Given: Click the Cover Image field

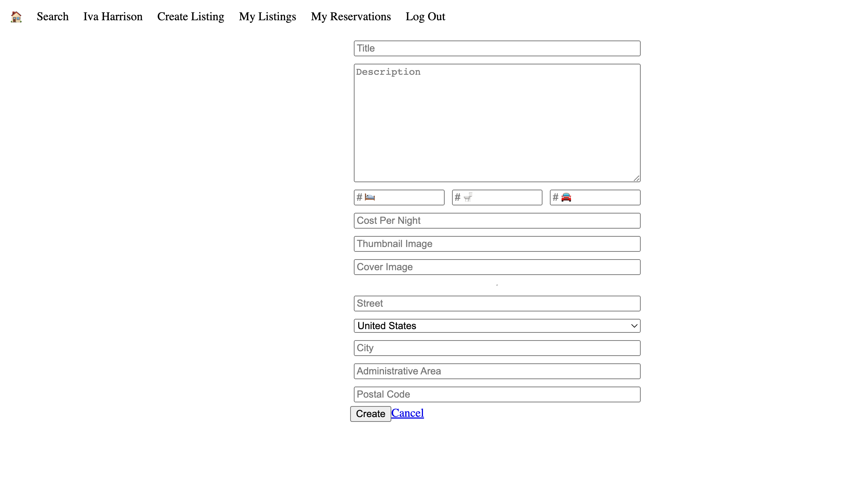Looking at the screenshot, I should [x=497, y=267].
